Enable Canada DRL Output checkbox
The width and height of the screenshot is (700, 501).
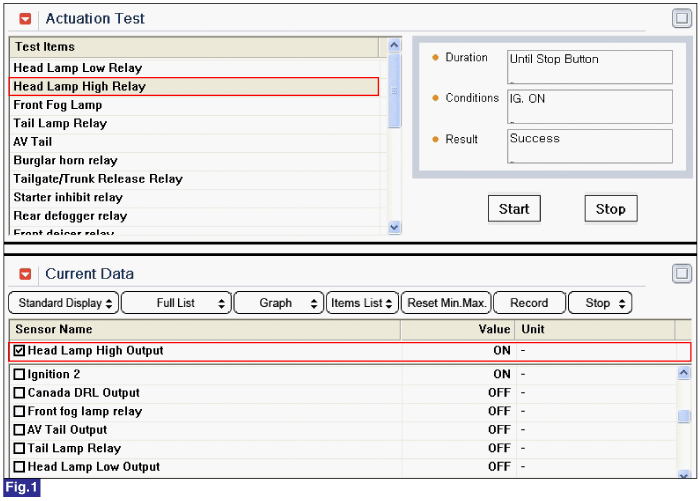[19, 393]
